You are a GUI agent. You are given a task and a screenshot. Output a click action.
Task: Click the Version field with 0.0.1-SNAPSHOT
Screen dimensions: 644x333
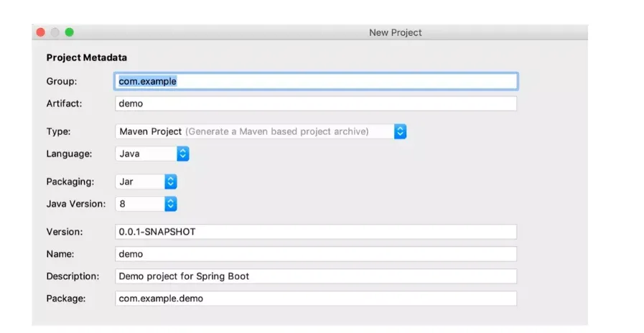tap(316, 232)
